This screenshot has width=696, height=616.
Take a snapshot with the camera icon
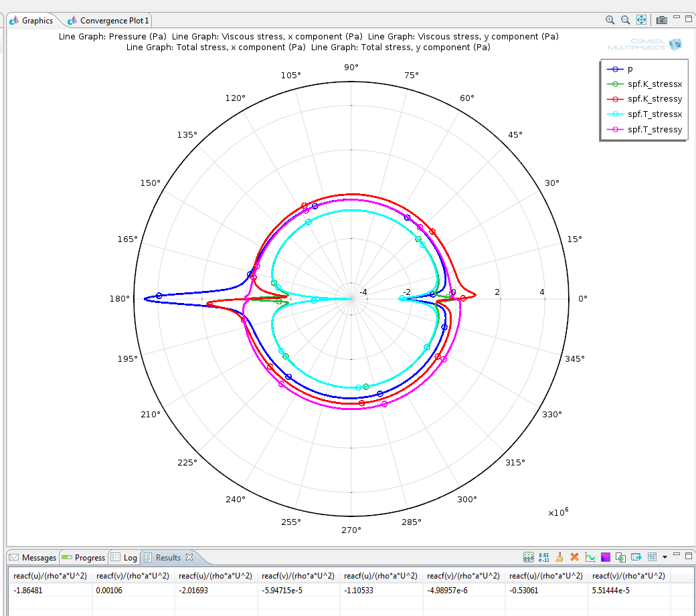point(661,20)
